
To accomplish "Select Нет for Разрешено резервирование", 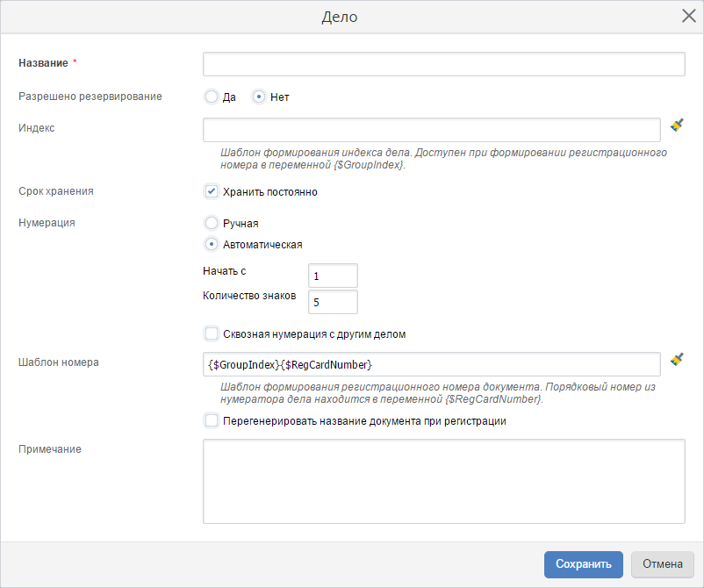I will (259, 97).
